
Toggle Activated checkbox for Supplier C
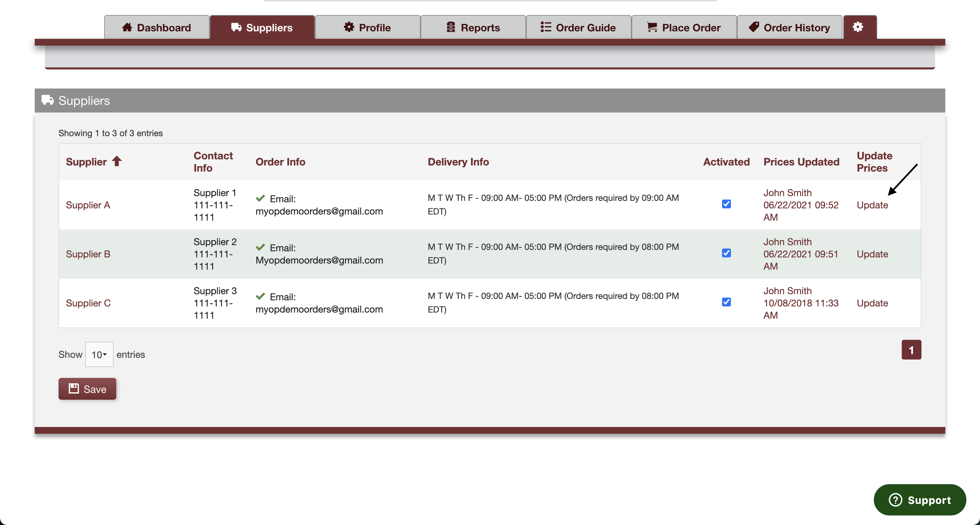[x=726, y=302]
